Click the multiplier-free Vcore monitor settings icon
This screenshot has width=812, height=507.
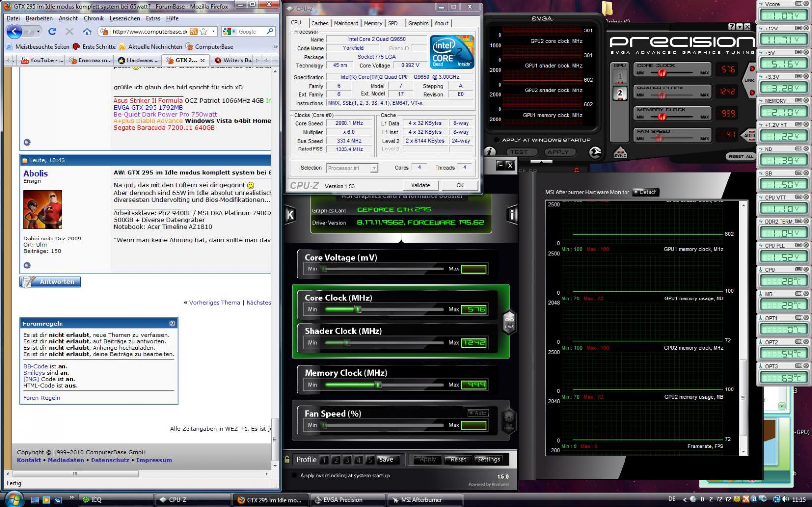click(x=799, y=4)
